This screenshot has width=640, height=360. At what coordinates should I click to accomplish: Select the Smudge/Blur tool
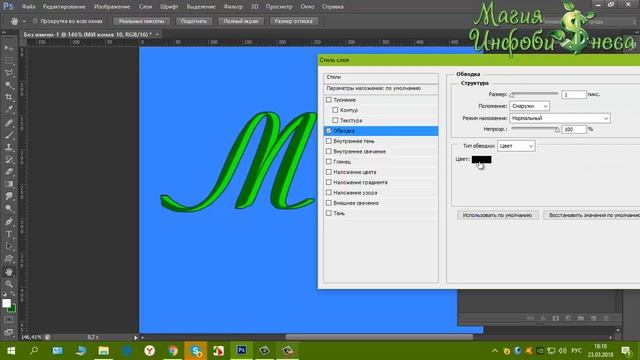[x=9, y=196]
